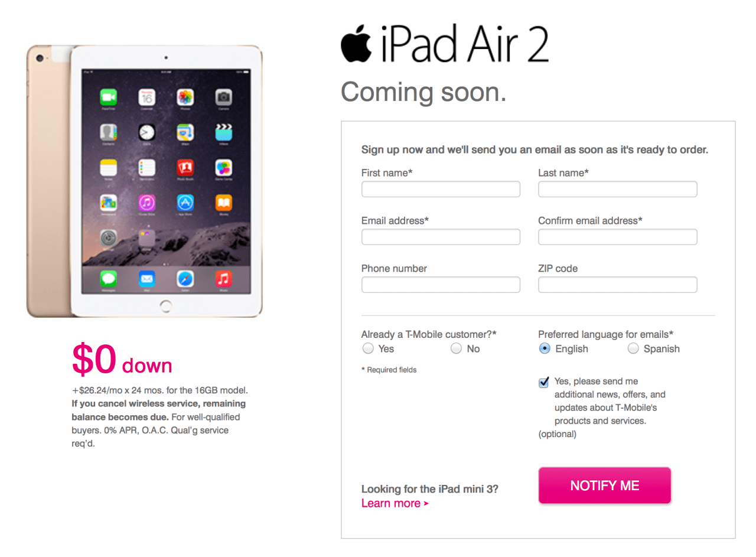Uncheck the additional news and offers checkbox
This screenshot has height=557, width=756.
coord(543,383)
